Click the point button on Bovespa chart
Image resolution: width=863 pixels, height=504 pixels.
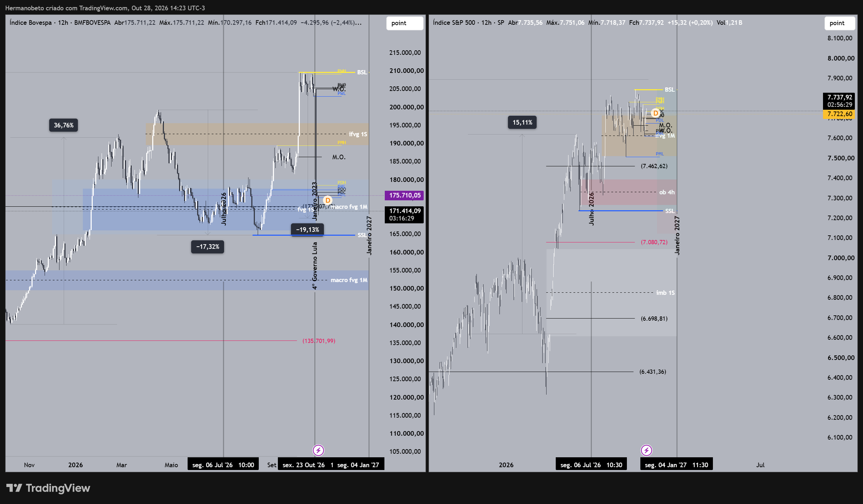tap(405, 23)
